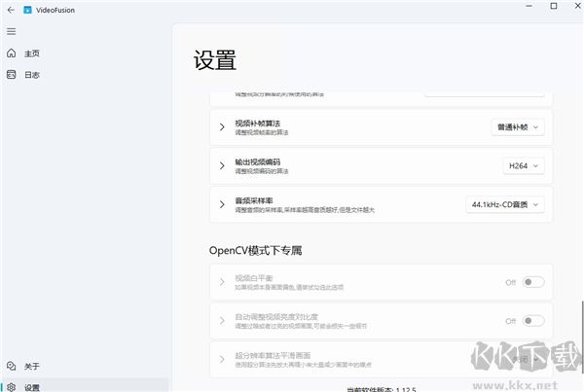
Task: Open the H264 codec dropdown
Action: [524, 166]
